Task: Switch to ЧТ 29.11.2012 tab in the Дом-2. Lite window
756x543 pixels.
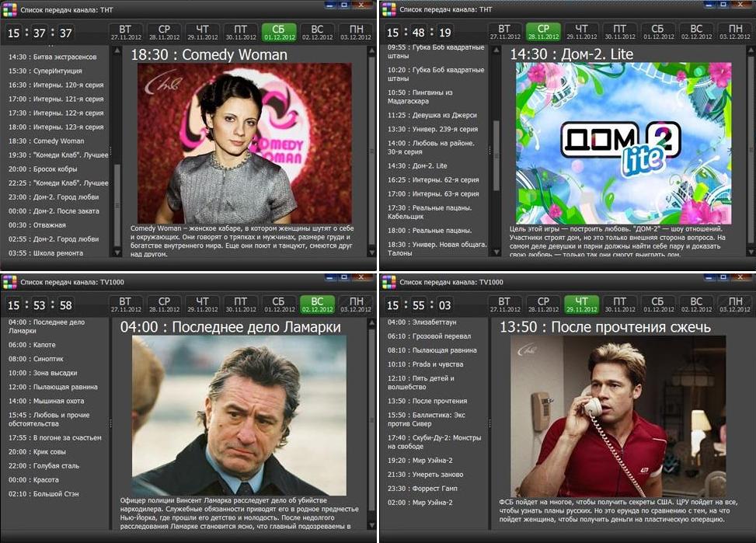Action: (x=581, y=33)
